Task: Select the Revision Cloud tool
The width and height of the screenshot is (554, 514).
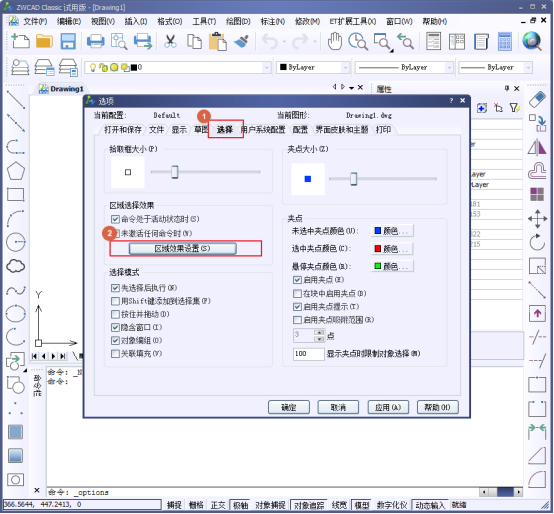Action: [16, 266]
